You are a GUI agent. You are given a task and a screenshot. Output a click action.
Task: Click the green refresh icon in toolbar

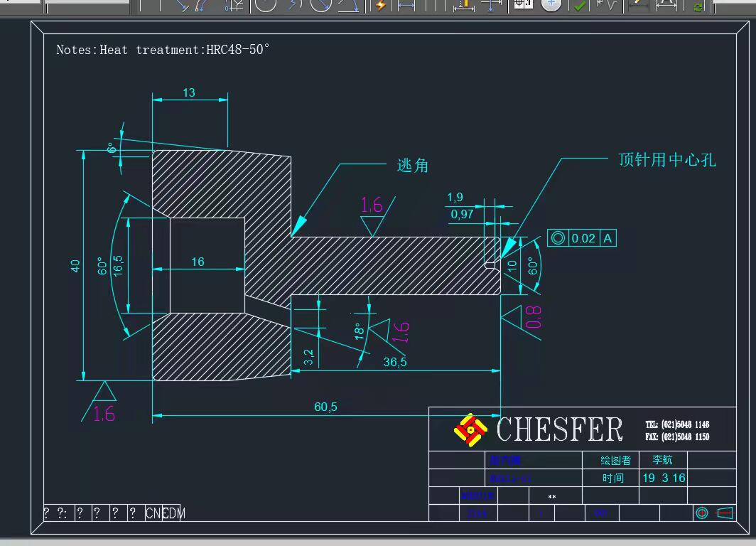(x=698, y=6)
